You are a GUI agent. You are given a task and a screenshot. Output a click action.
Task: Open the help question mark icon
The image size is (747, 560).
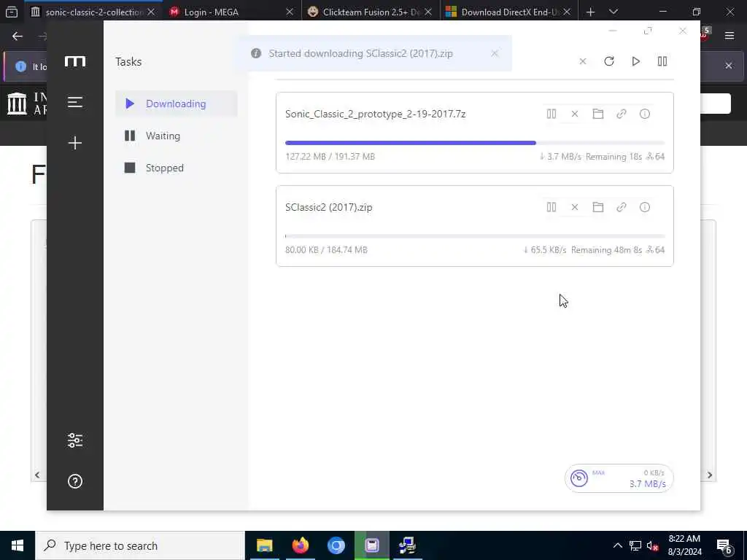pos(75,481)
